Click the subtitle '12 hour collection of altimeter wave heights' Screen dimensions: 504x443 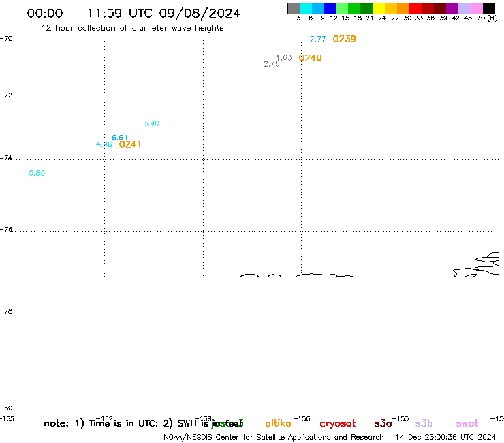click(x=132, y=28)
